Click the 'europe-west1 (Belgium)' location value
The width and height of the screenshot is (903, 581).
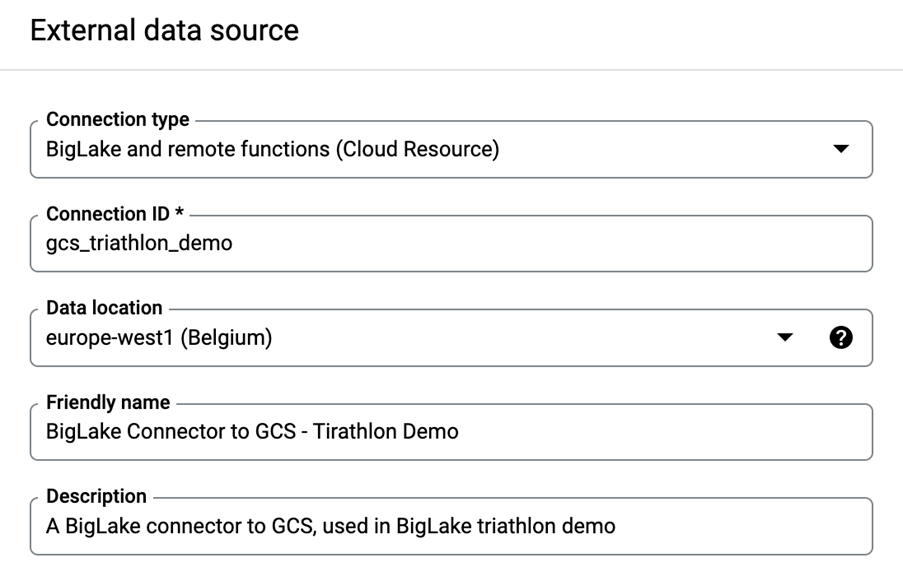[159, 338]
